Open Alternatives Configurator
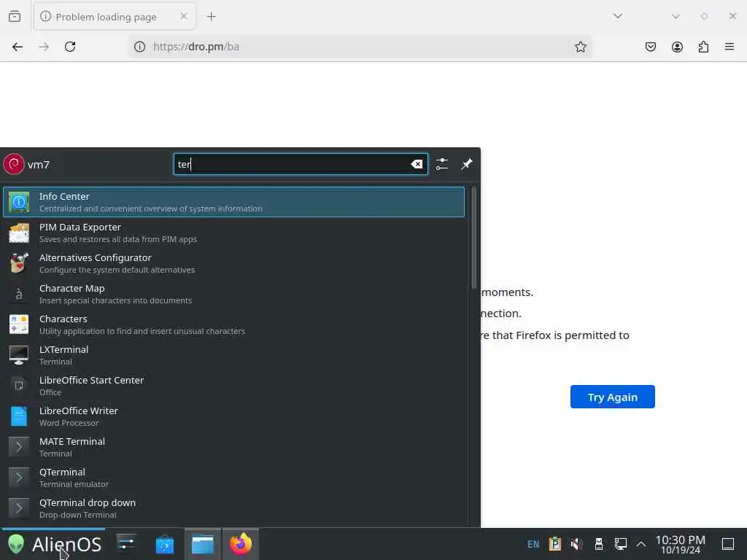Screen dimensions: 747x560 tap(233, 263)
